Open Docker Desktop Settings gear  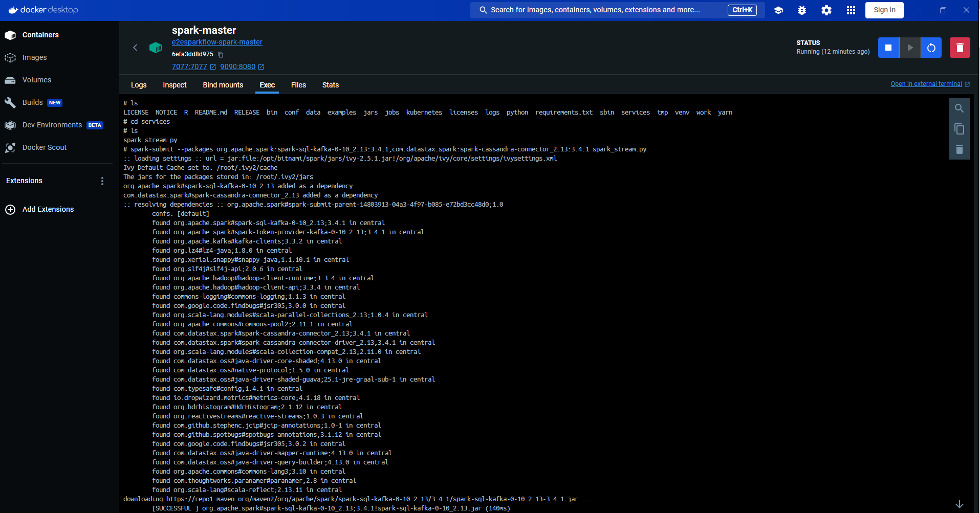click(826, 10)
